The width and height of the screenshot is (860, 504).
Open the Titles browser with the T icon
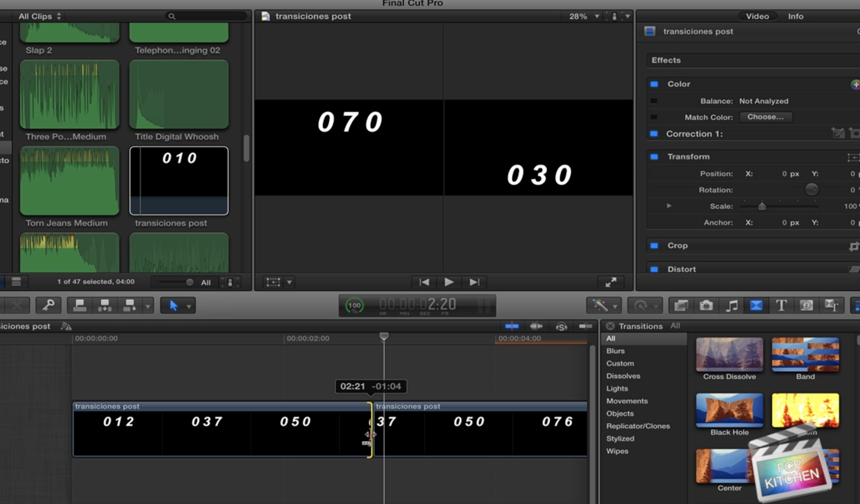781,305
